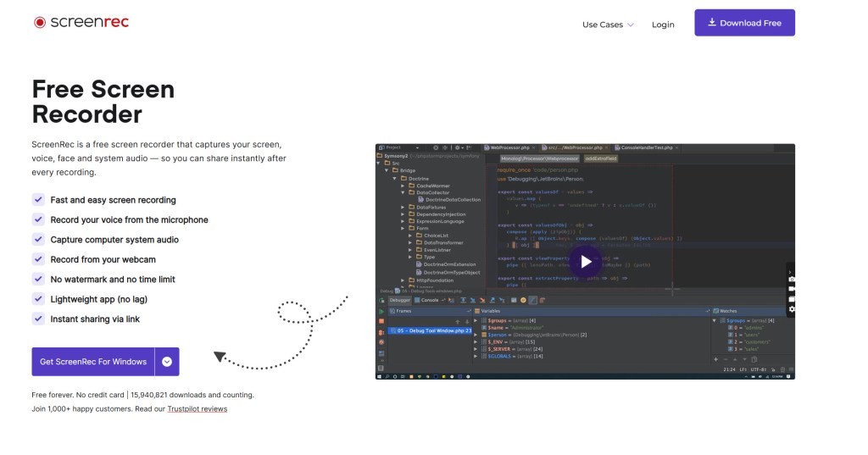Click the red ScreenRec record logo icon
The image size is (868, 455).
pyautogui.click(x=40, y=23)
